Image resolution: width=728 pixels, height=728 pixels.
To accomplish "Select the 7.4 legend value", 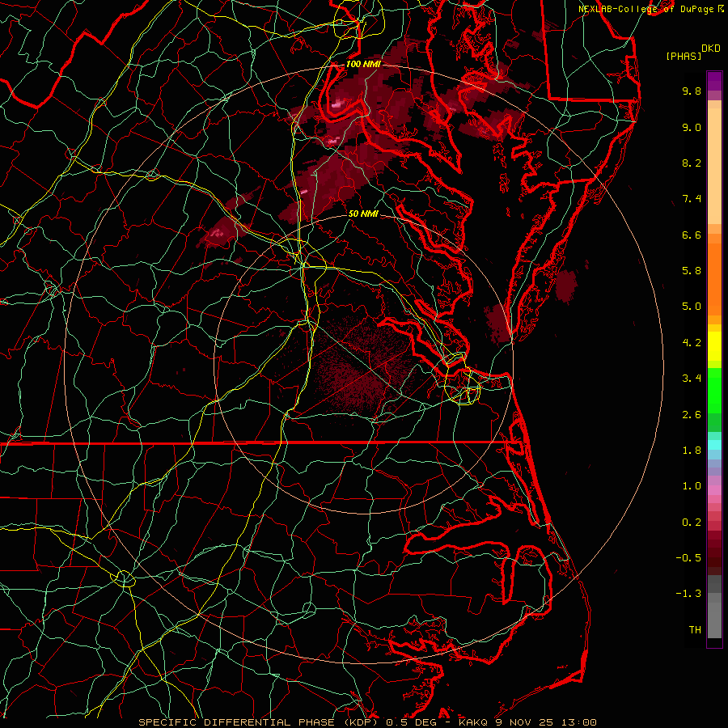I will [x=692, y=199].
